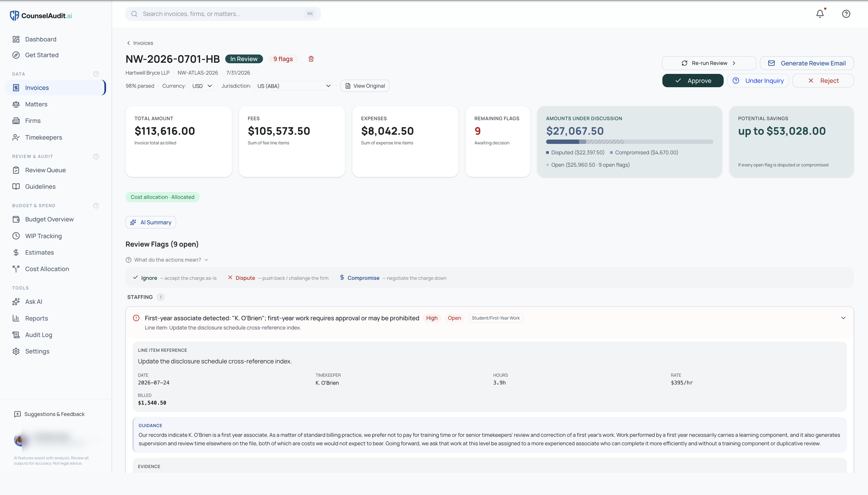Delete invoice with the red trash icon
This screenshot has height=495, width=868.
(x=311, y=59)
